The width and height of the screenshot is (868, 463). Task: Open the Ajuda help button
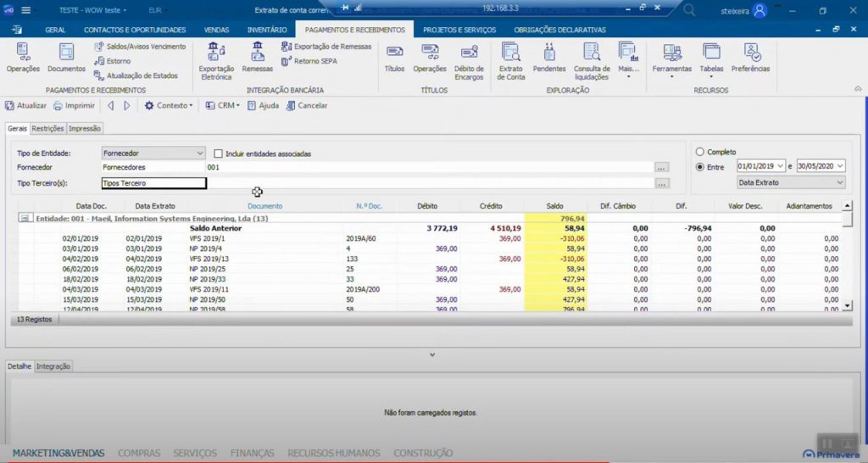pyautogui.click(x=263, y=105)
